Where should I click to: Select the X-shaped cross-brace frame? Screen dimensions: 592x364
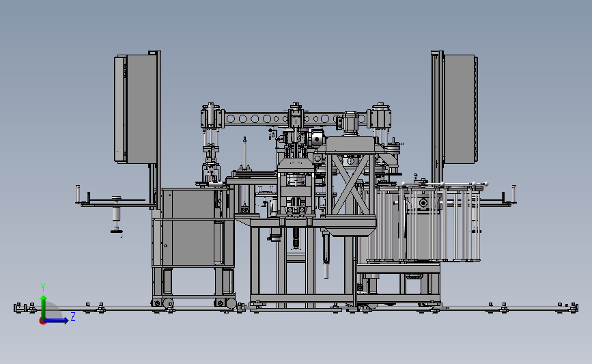click(351, 184)
